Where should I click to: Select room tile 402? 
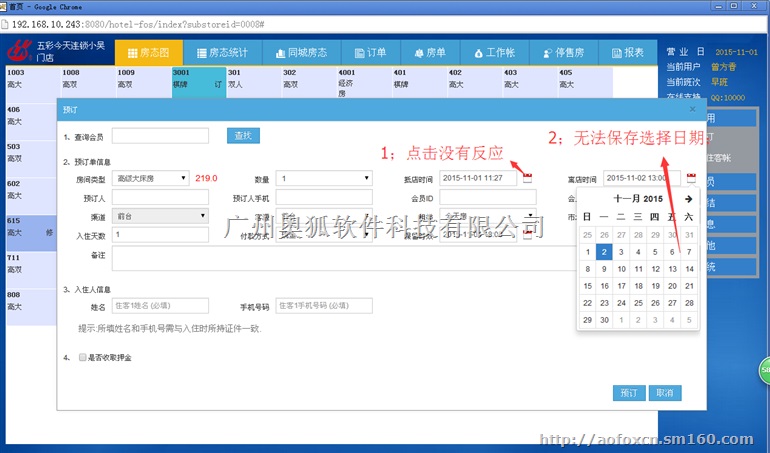tap(474, 82)
